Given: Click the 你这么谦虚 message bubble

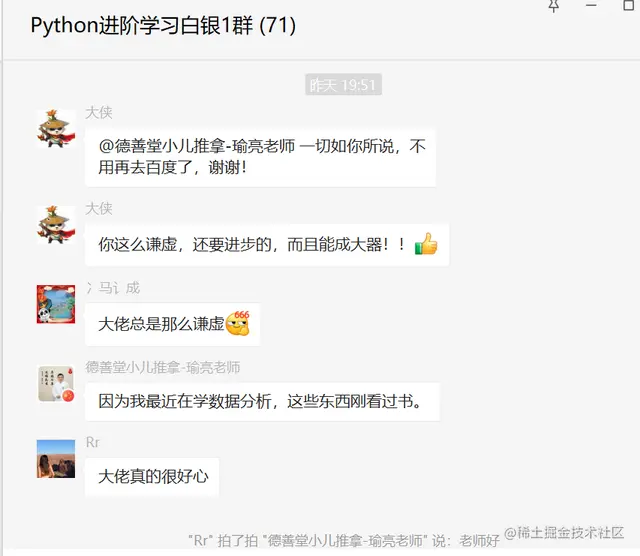Looking at the screenshot, I should tap(267, 245).
